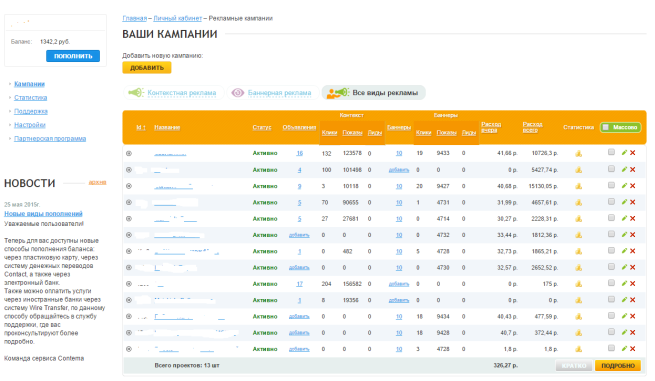This screenshot has height=381, width=655.
Task: Click the yellow Добавить campaign button
Action: pos(147,68)
